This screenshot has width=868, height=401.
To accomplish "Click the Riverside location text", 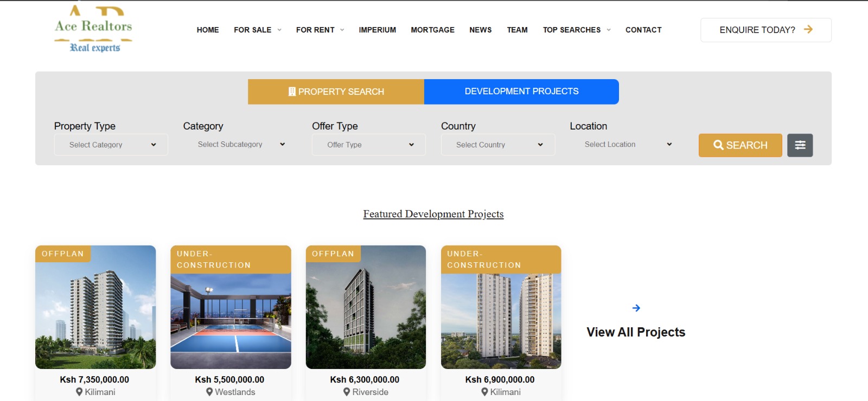I will pyautogui.click(x=371, y=392).
